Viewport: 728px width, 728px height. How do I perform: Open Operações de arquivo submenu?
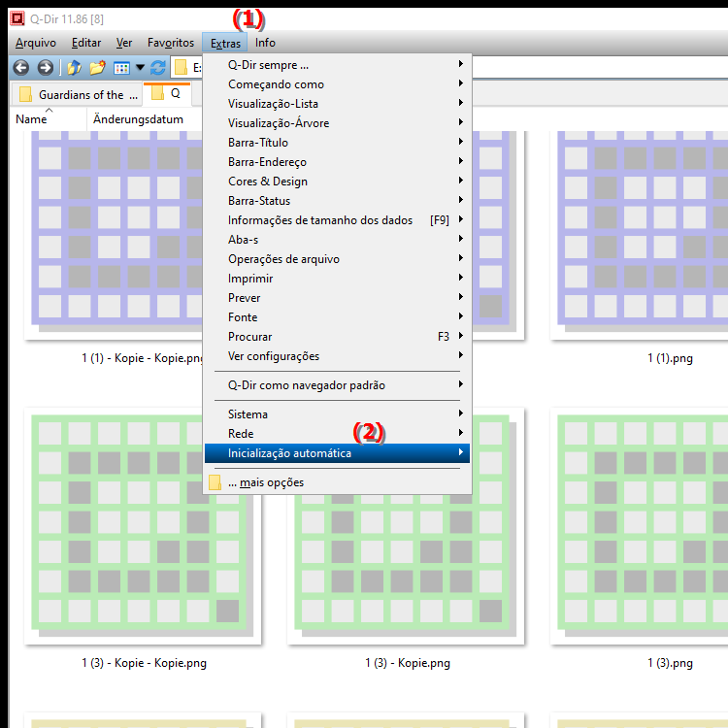[x=337, y=259]
